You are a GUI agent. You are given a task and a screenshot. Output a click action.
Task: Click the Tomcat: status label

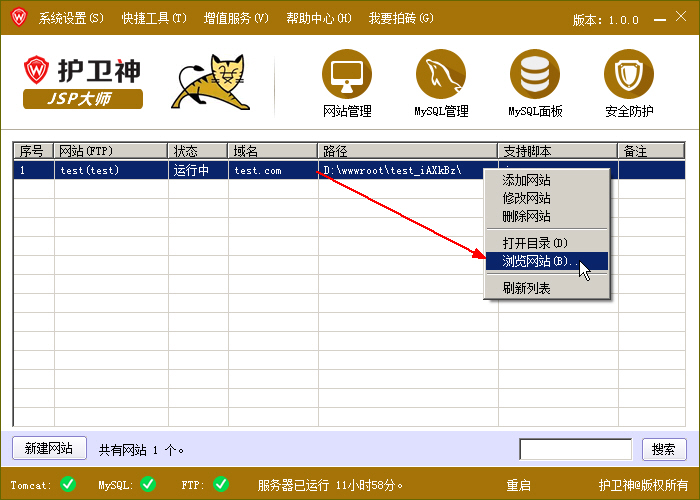[31, 485]
